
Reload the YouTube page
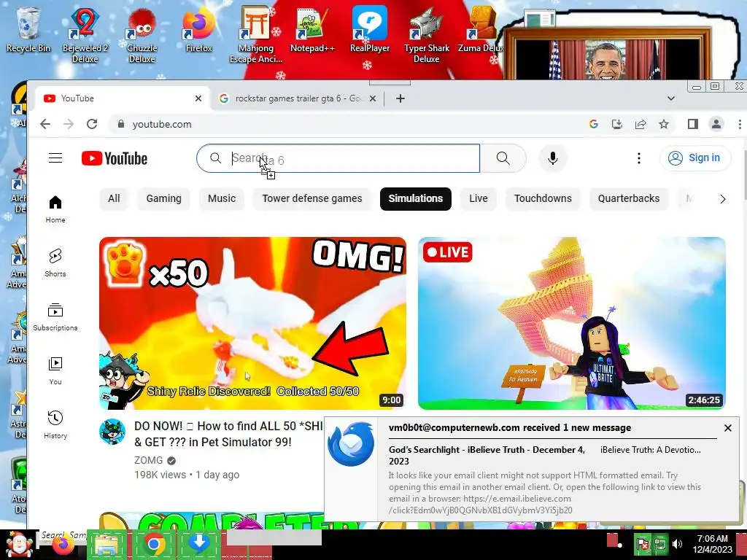(92, 124)
